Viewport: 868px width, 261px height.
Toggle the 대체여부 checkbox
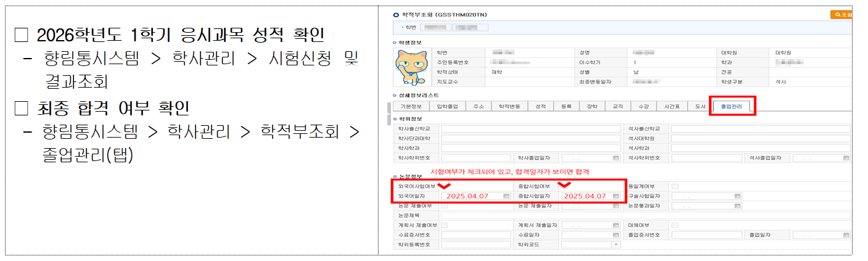pos(676,225)
